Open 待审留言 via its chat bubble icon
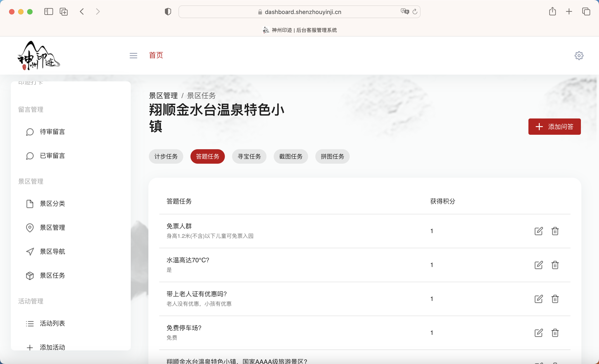This screenshot has width=599, height=364. [30, 132]
